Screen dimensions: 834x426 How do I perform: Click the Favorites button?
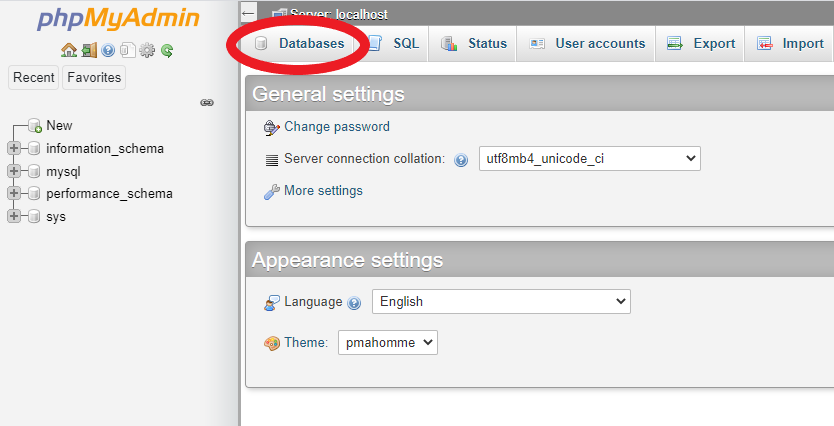pos(94,78)
